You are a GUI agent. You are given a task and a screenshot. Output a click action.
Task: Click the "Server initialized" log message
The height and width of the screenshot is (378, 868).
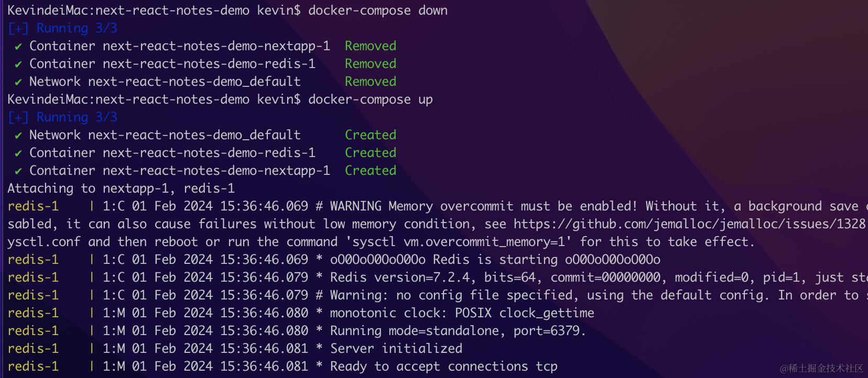[x=396, y=349]
